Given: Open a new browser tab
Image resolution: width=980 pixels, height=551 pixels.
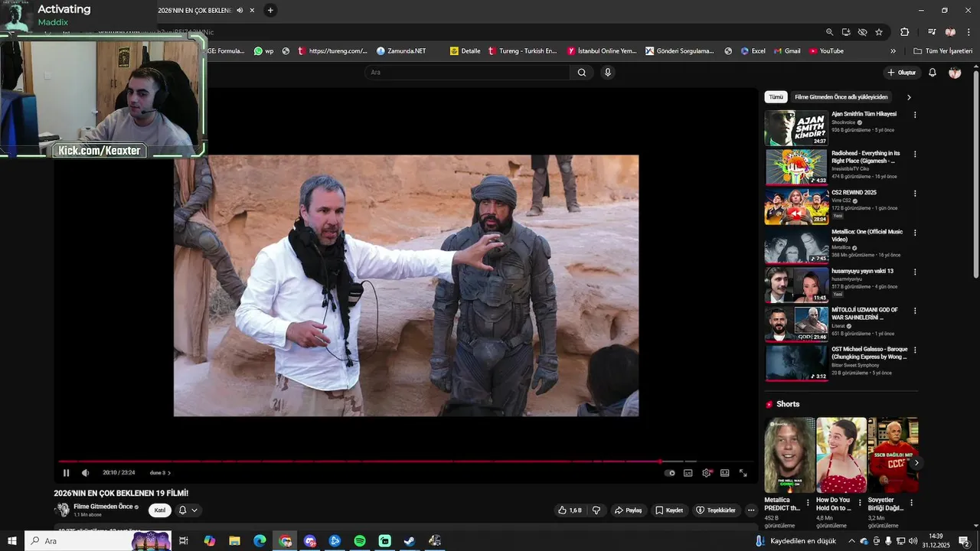Looking at the screenshot, I should point(270,10).
